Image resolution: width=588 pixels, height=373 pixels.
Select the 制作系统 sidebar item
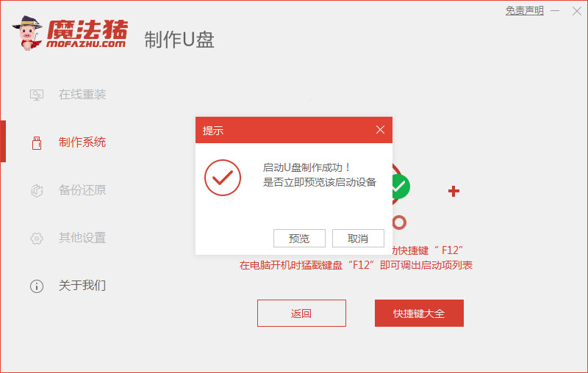pyautogui.click(x=82, y=142)
